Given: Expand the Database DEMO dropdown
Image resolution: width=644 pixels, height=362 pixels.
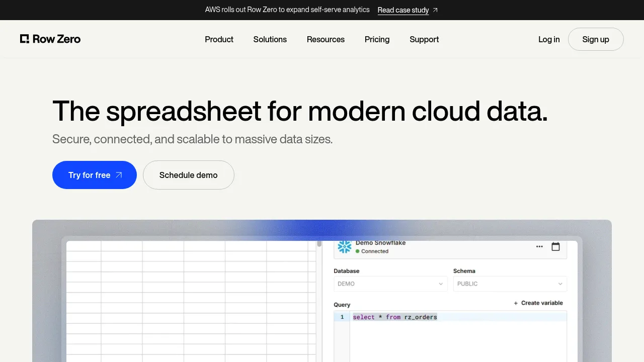Looking at the screenshot, I should [390, 284].
